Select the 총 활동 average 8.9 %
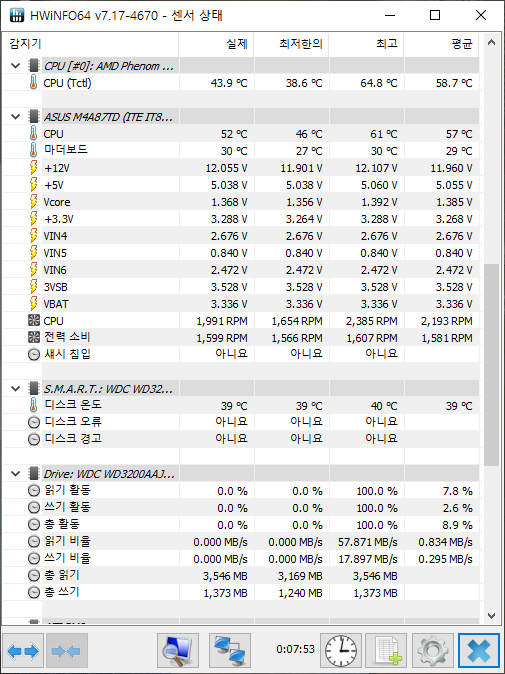Screen dimensions: 505x674 tap(457, 525)
